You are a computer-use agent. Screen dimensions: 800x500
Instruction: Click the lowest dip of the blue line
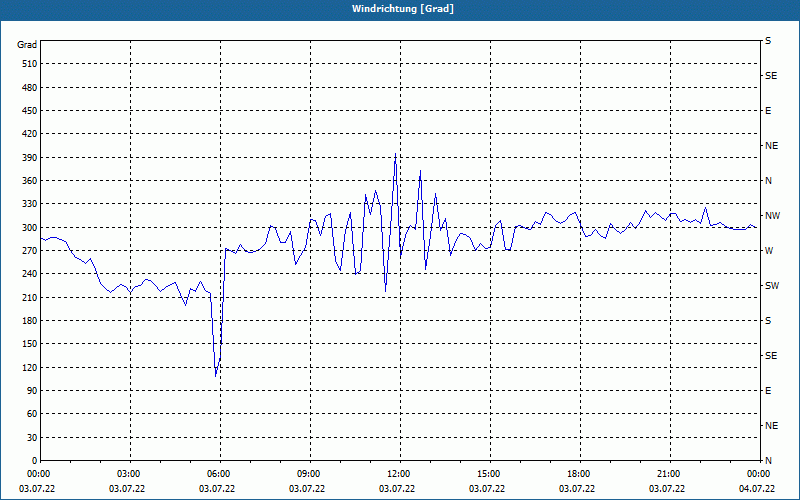[x=216, y=377]
